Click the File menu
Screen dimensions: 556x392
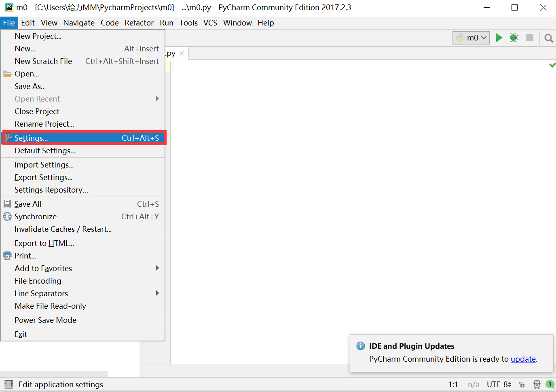pos(9,23)
